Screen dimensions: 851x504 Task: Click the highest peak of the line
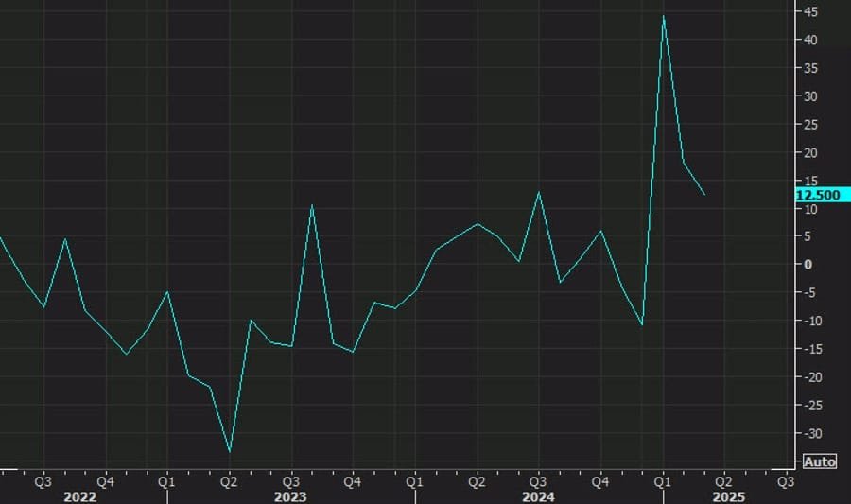[664, 16]
